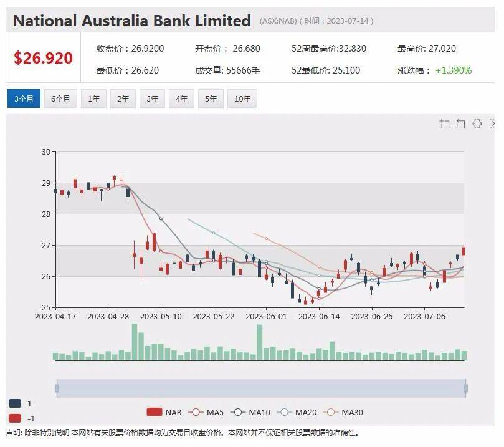Click the right handle of the range slider

pos(465,388)
